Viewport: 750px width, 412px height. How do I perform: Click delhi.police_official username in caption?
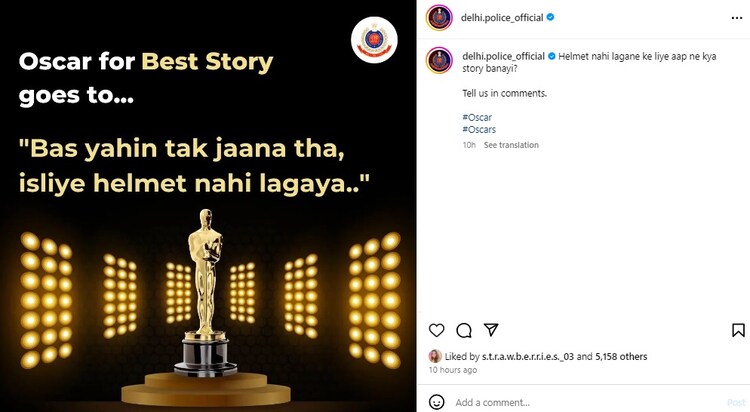point(503,56)
